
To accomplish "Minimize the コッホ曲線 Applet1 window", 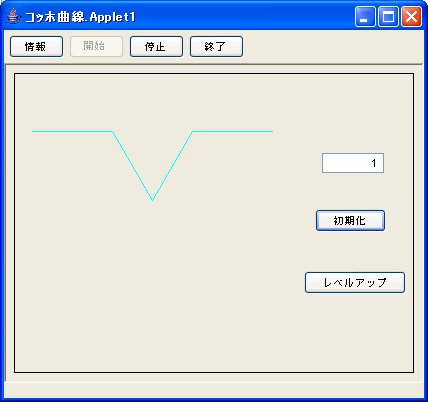I will pyautogui.click(x=365, y=16).
